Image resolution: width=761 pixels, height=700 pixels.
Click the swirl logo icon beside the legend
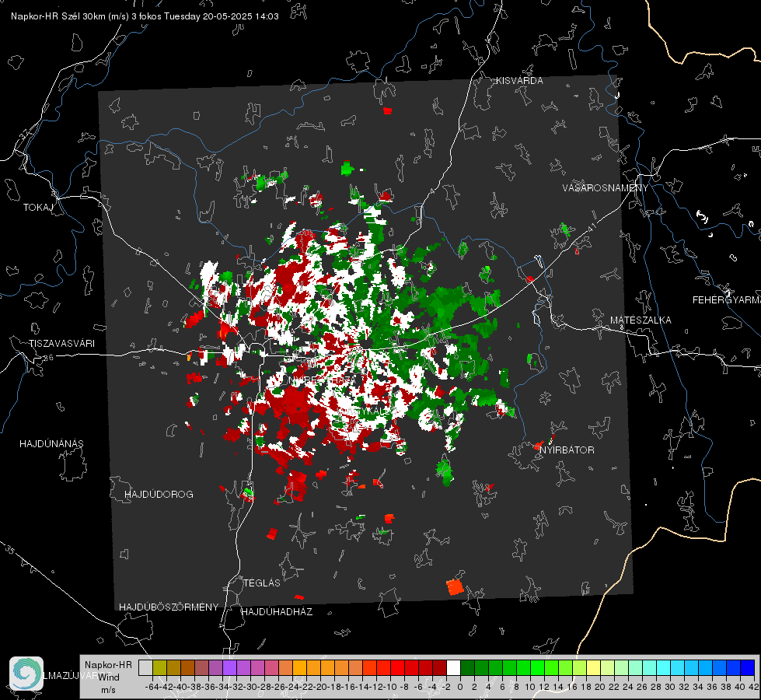tap(26, 674)
